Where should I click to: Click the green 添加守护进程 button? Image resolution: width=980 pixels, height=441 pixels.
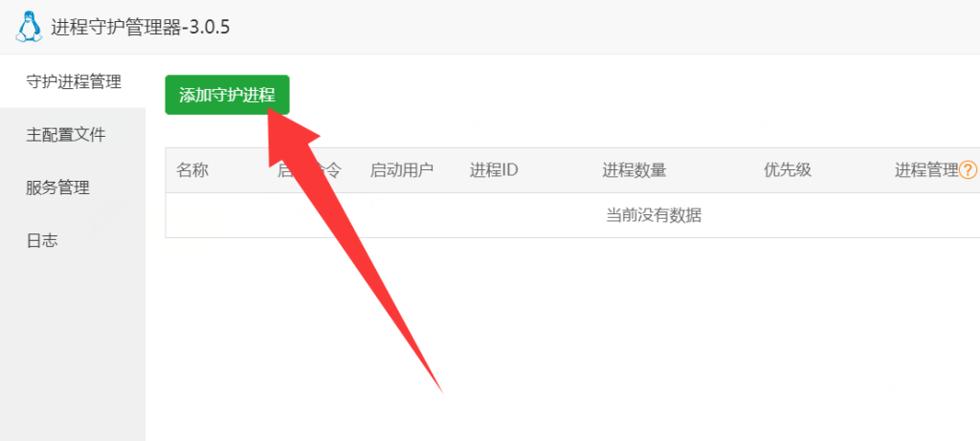(x=227, y=95)
